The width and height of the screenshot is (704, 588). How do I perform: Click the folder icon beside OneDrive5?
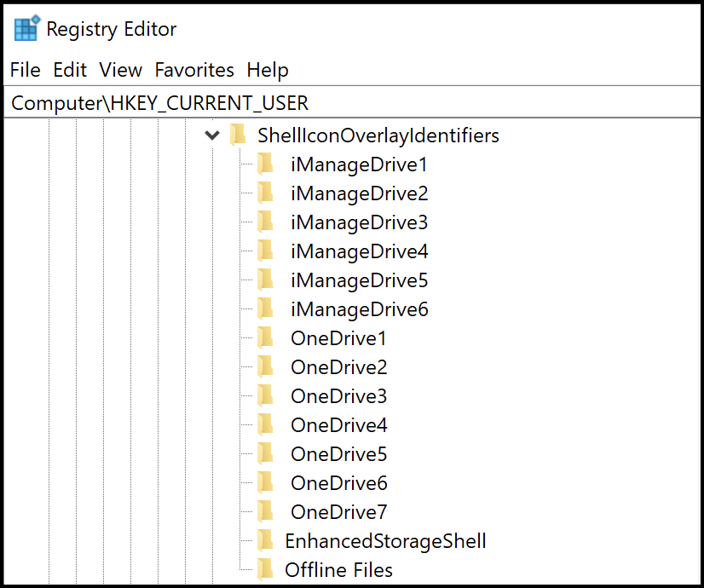click(x=265, y=454)
